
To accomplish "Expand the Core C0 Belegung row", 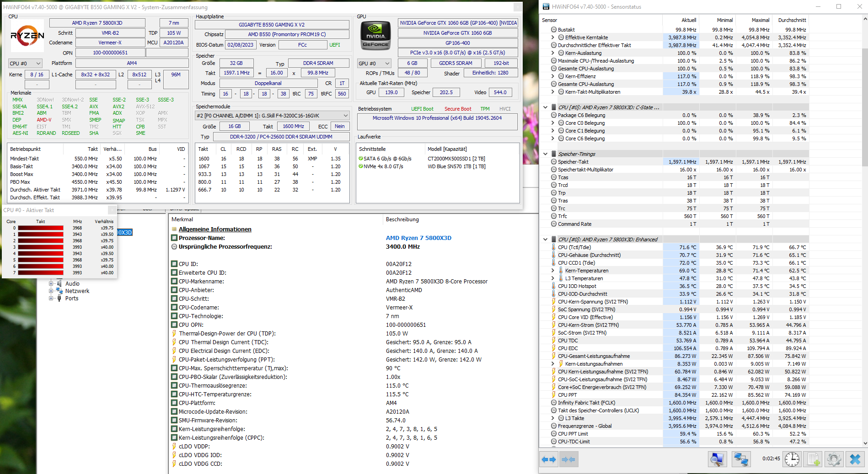I will tap(553, 123).
